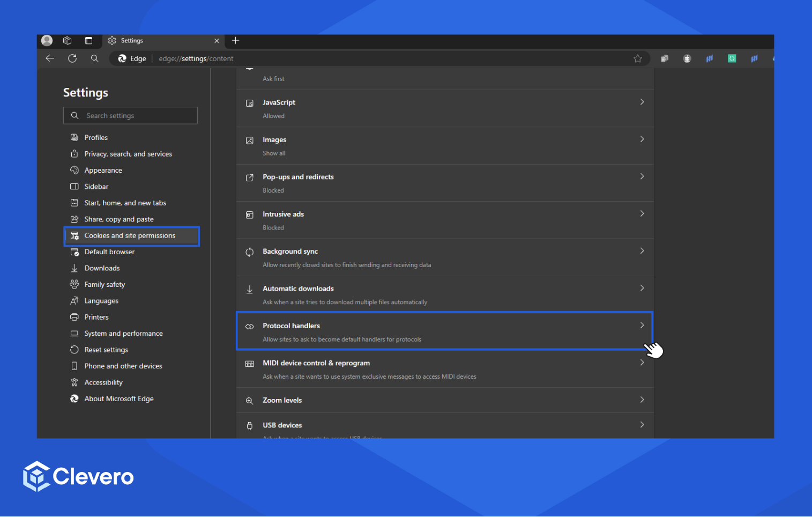Click the About Microsoft Edge logo icon

point(75,399)
